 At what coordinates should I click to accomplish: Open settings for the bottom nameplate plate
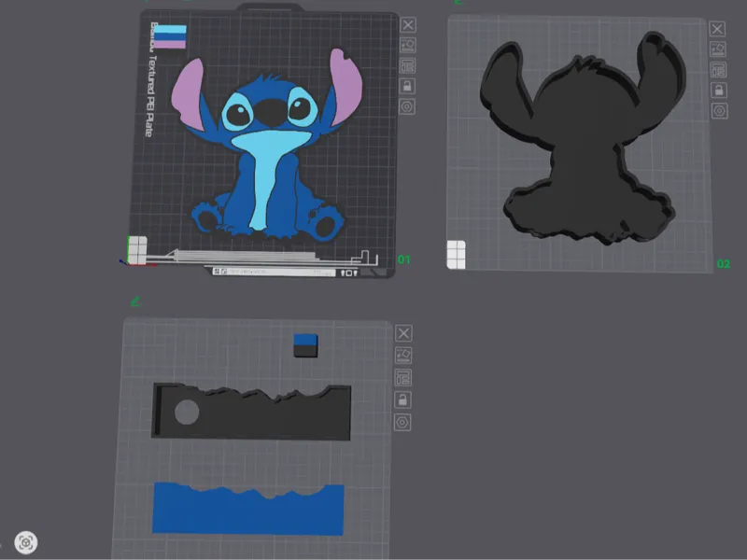pyautogui.click(x=402, y=423)
